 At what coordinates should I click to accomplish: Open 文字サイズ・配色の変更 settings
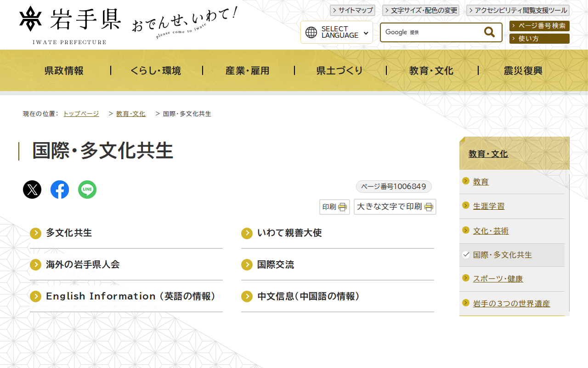tap(420, 10)
